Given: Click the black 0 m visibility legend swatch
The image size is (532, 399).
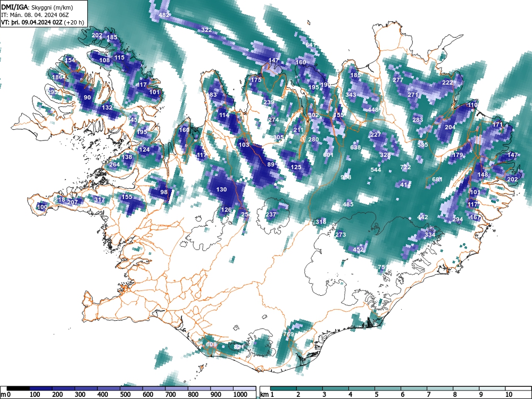Looking at the screenshot, I should [x=18, y=388].
